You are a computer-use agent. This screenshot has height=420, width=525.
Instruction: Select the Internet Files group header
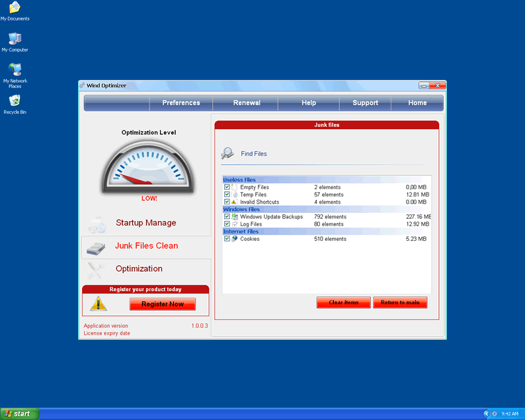[241, 231]
